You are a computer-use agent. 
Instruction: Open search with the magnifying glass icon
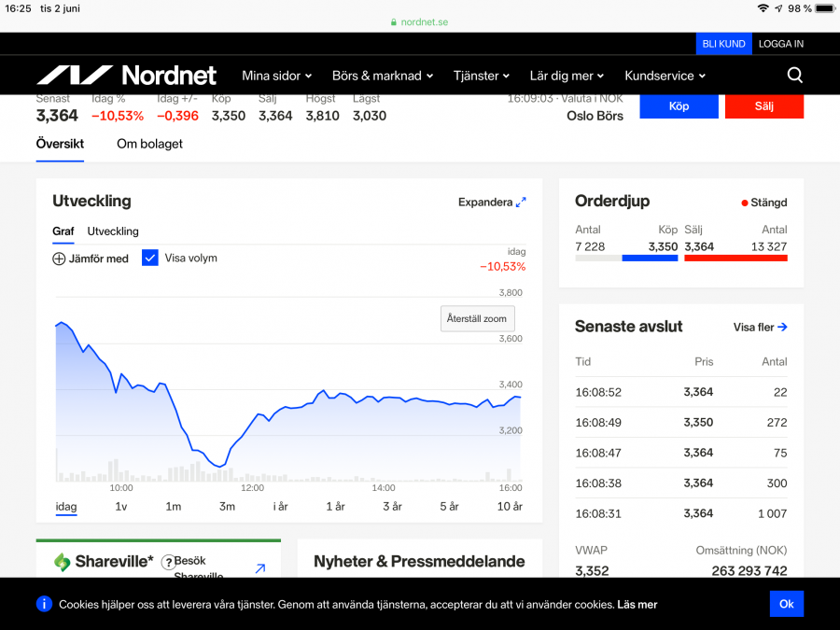pos(794,76)
